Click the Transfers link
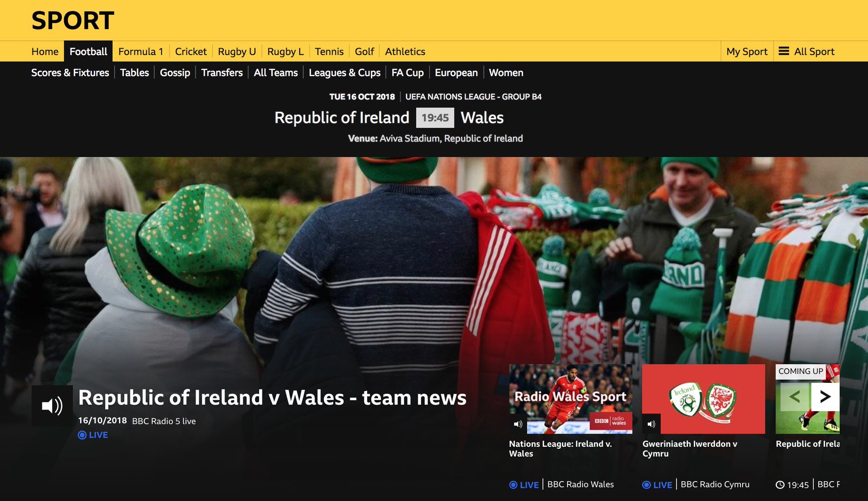 222,73
